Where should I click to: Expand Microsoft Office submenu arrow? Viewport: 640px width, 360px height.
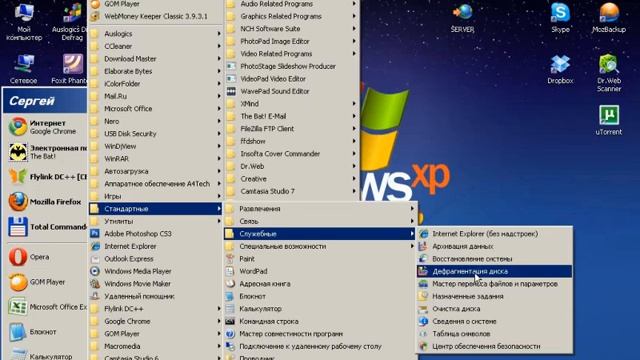(x=219, y=109)
